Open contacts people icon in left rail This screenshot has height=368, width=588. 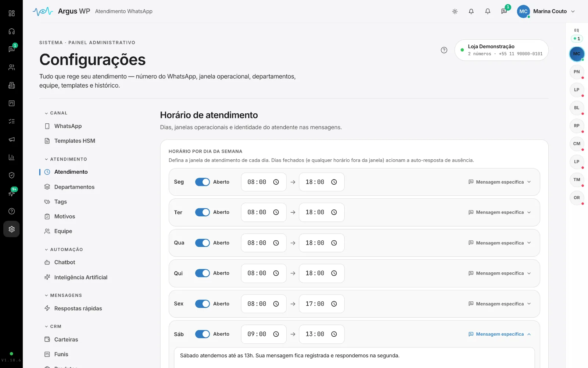point(11,67)
